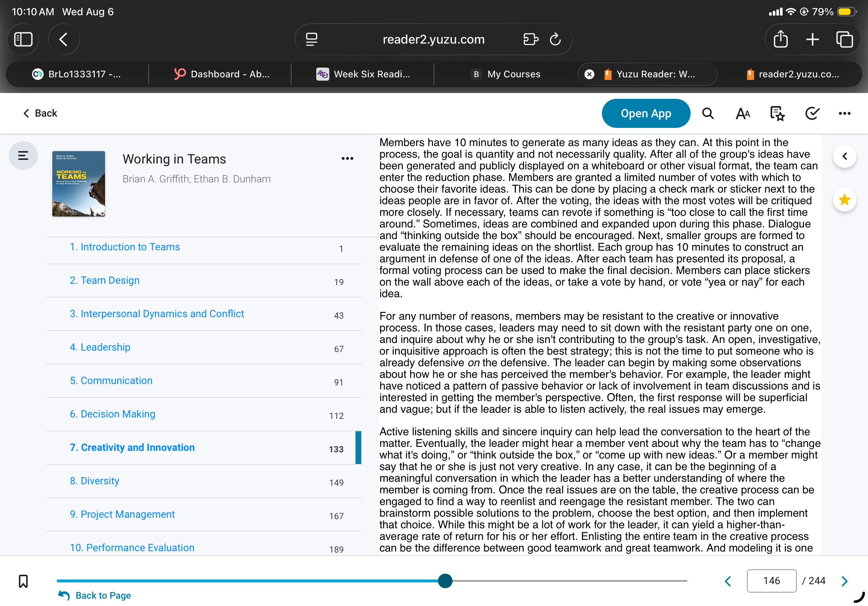868x606 pixels.
Task: Open the notebook and highlights icon
Action: click(777, 113)
